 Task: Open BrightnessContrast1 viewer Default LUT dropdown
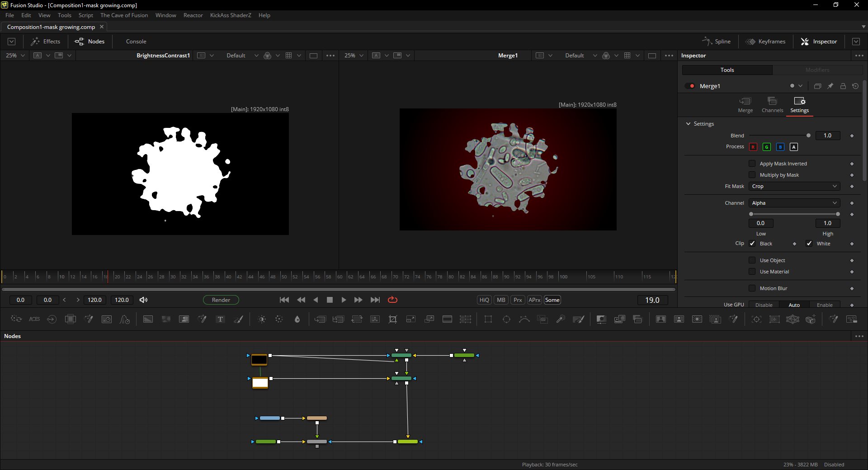pos(242,56)
